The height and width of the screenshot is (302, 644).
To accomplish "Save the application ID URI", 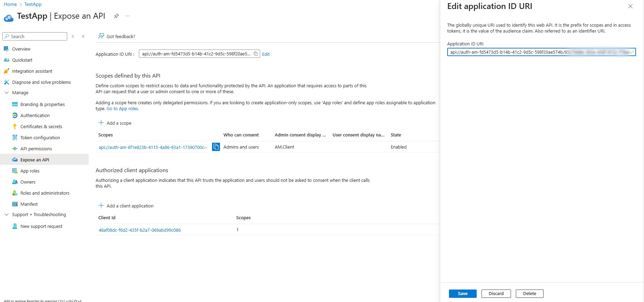I will point(462,293).
